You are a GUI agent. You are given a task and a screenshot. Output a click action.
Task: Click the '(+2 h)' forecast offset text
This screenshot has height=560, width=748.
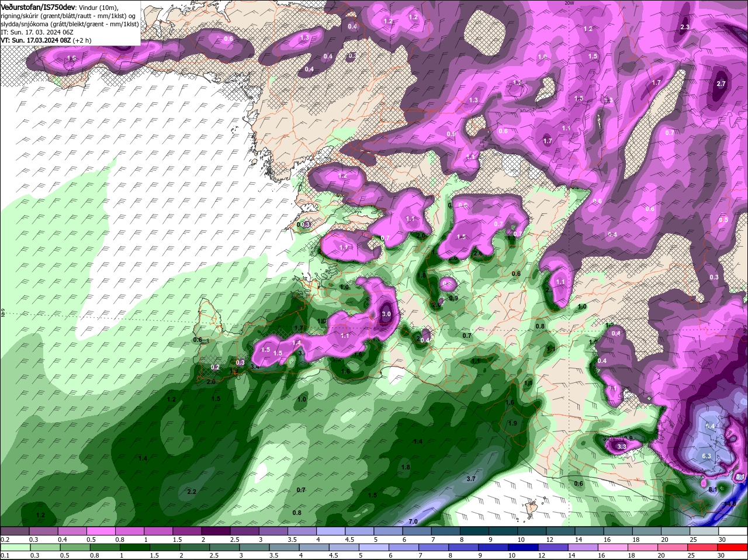click(82, 40)
